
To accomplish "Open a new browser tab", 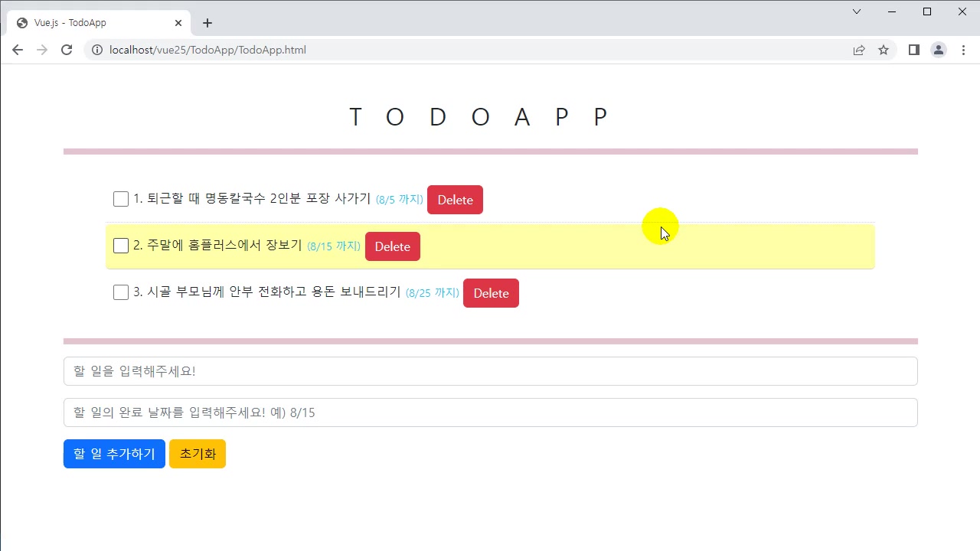I will coord(207,23).
